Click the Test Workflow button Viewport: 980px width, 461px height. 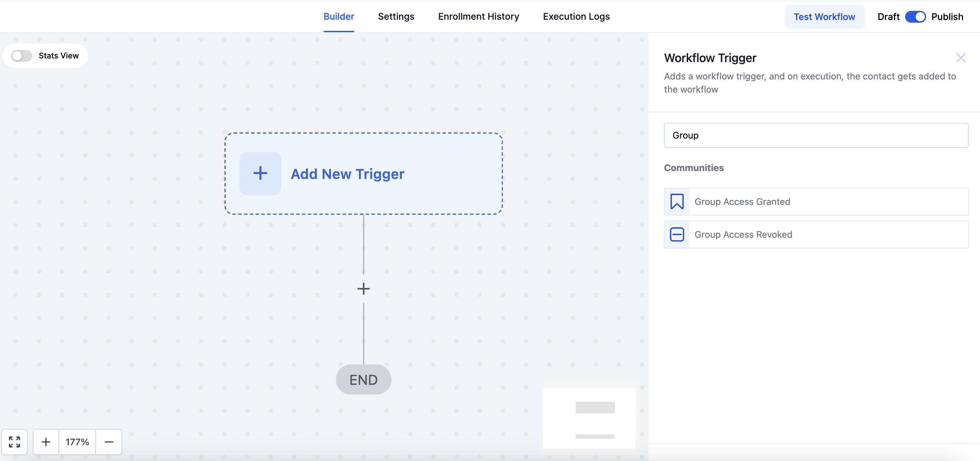[824, 17]
